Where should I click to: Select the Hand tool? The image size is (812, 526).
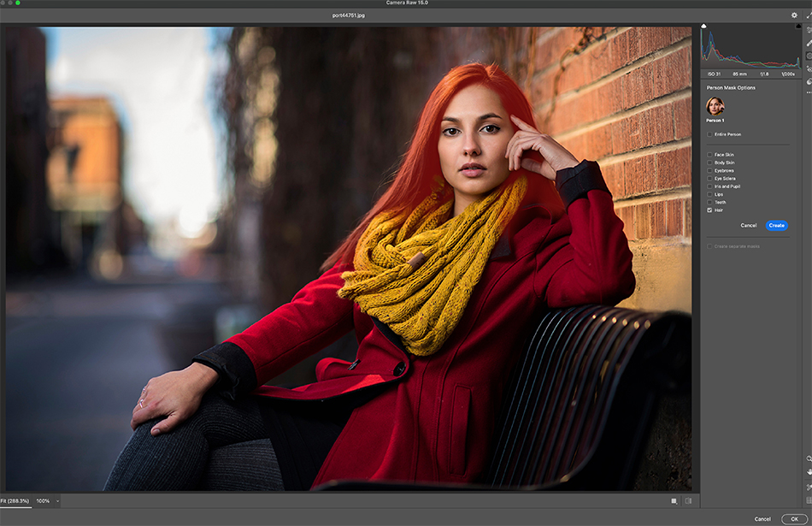point(809,472)
